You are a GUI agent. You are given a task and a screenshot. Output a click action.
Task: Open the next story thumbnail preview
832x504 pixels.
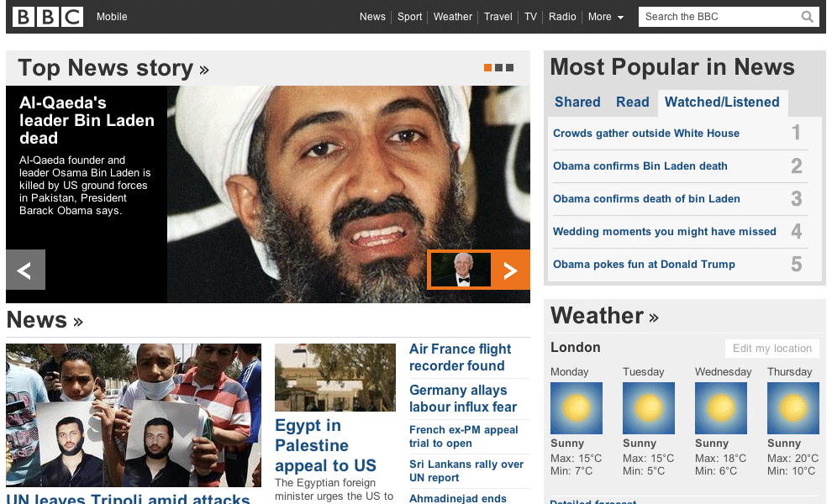click(x=461, y=270)
